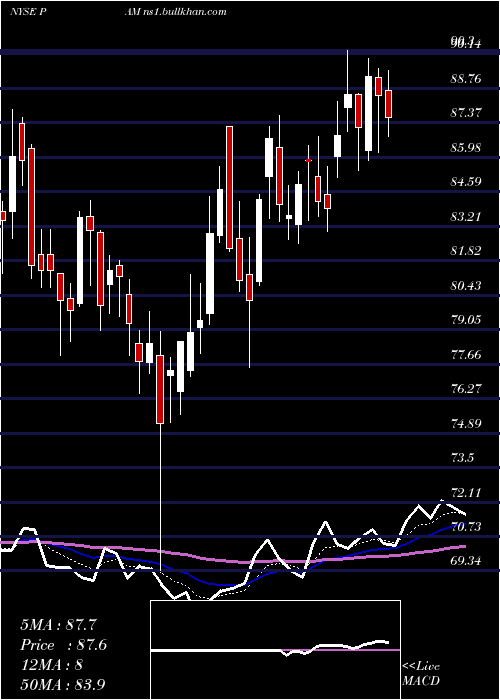The image size is (500, 700).
Task: Click the 5MA : 87.7 readout
Action: (x=58, y=625)
